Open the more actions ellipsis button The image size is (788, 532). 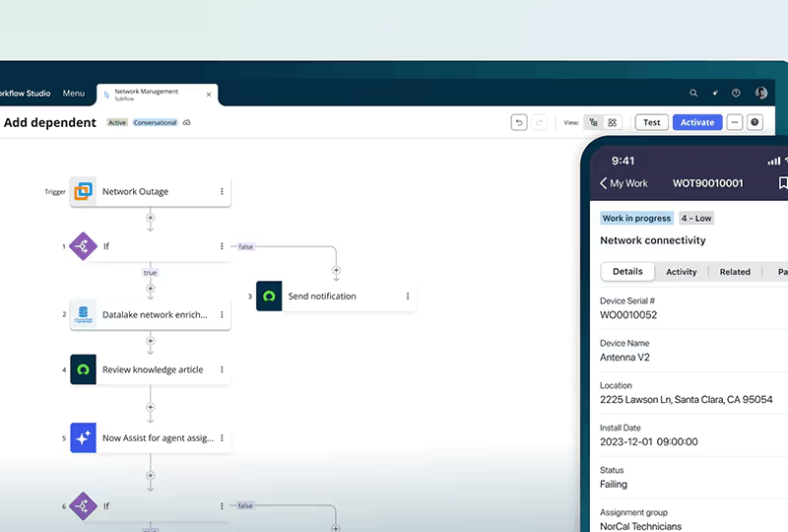[735, 122]
